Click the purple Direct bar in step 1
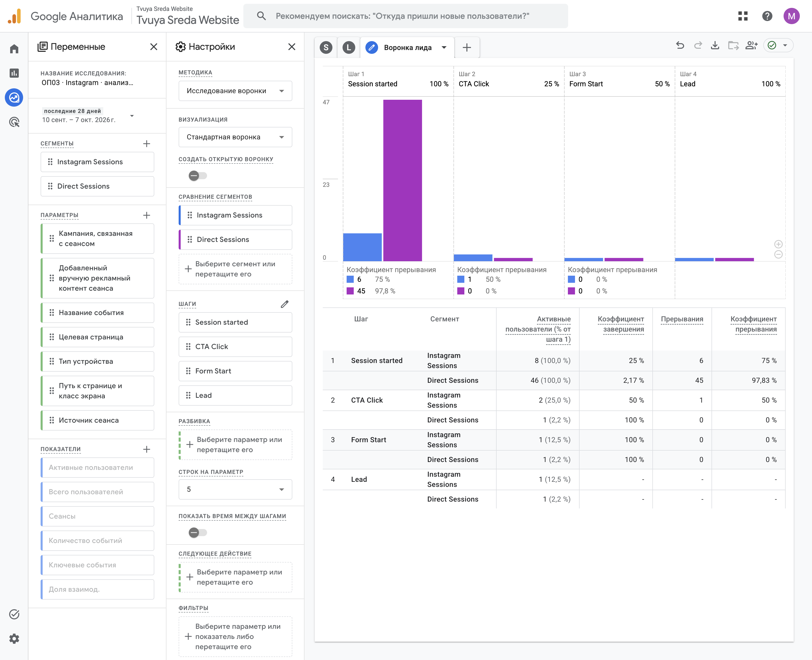 [402, 180]
